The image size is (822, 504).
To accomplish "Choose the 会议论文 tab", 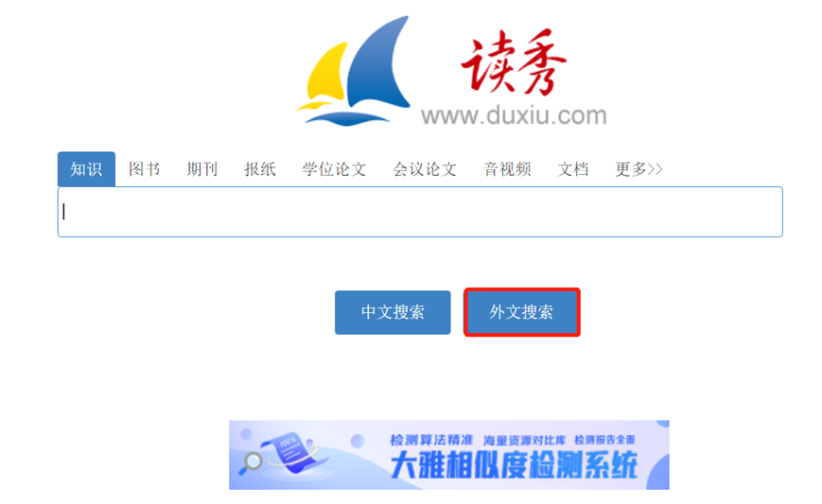I will (425, 169).
